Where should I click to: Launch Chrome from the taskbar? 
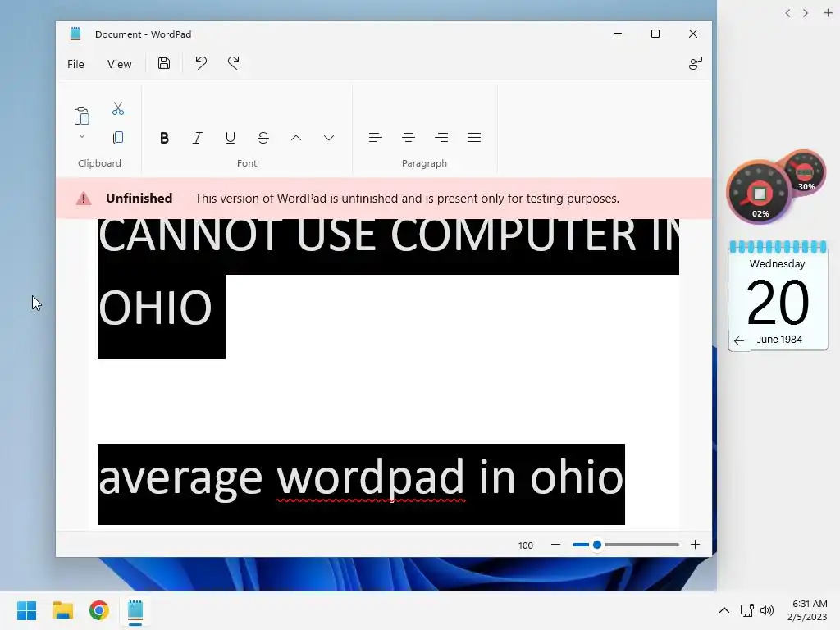coord(99,610)
